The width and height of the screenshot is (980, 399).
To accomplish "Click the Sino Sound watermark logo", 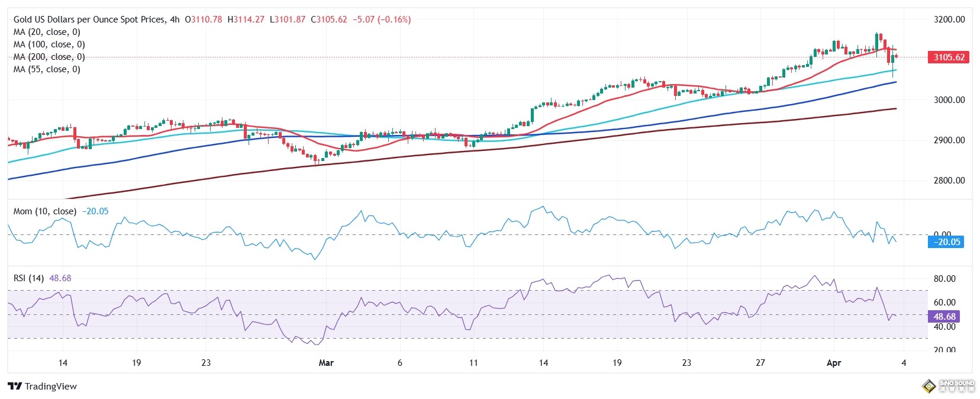I will tap(947, 386).
